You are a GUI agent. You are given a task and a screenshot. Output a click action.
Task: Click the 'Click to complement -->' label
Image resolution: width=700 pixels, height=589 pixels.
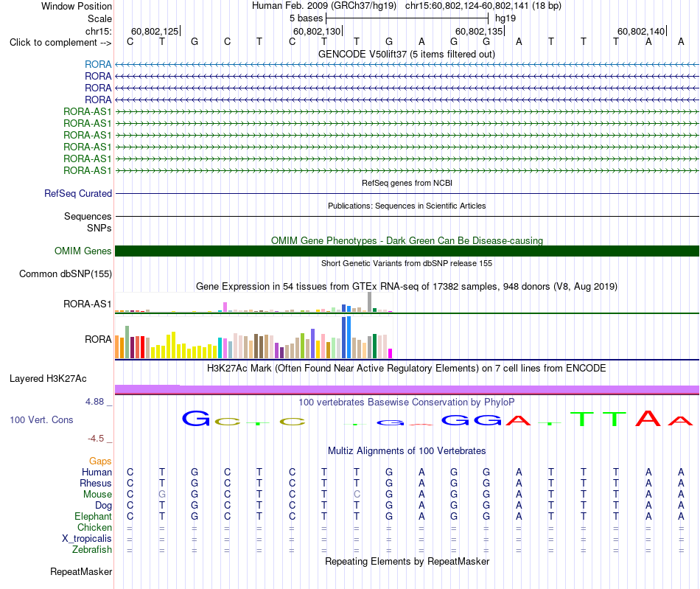pyautogui.click(x=60, y=43)
